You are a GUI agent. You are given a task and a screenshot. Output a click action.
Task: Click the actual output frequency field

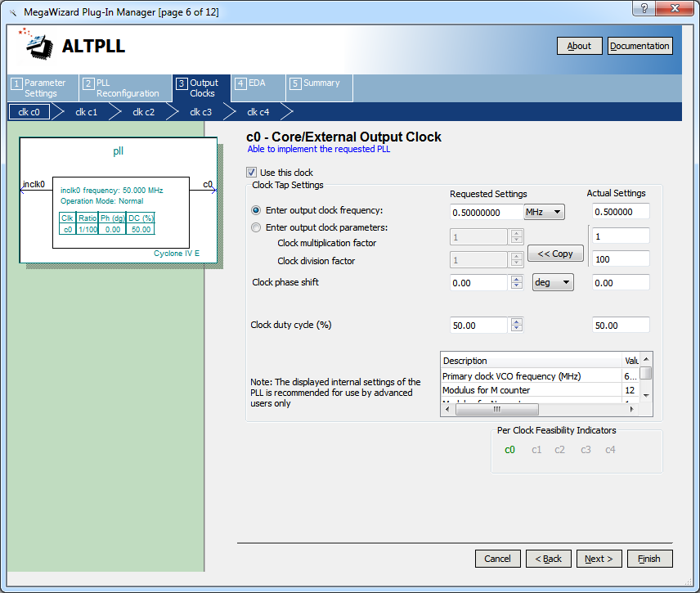click(x=621, y=212)
